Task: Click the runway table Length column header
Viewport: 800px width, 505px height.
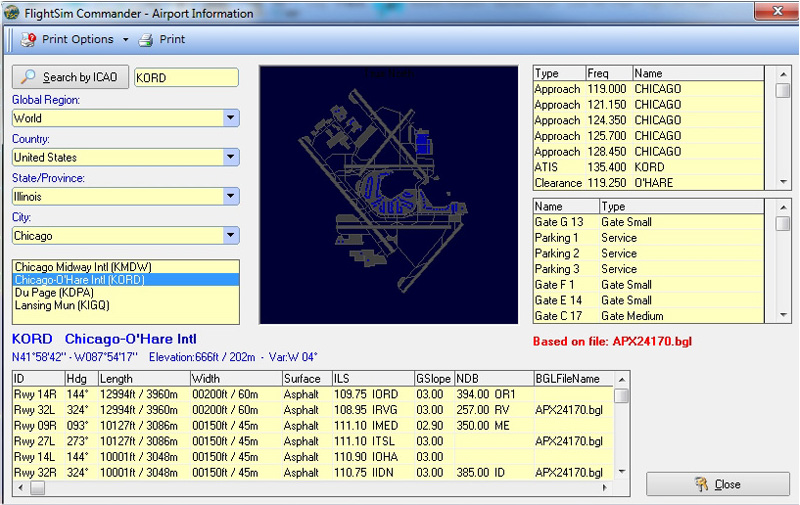Action: point(144,378)
